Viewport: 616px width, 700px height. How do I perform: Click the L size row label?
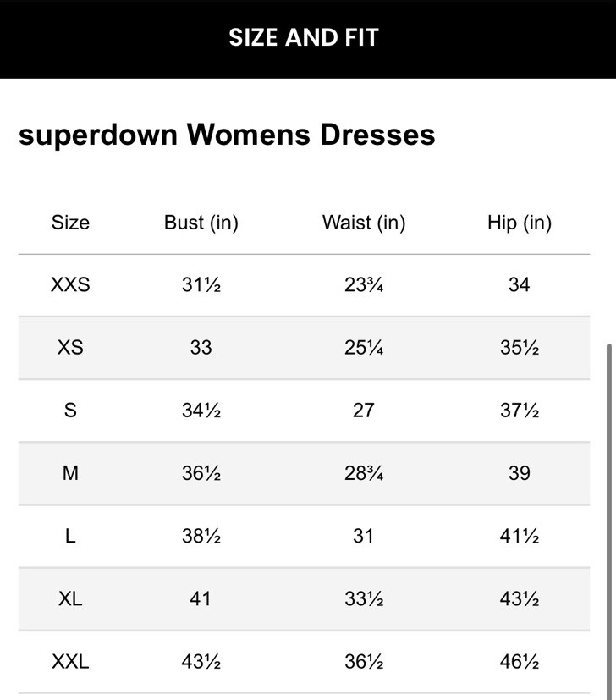(x=70, y=536)
